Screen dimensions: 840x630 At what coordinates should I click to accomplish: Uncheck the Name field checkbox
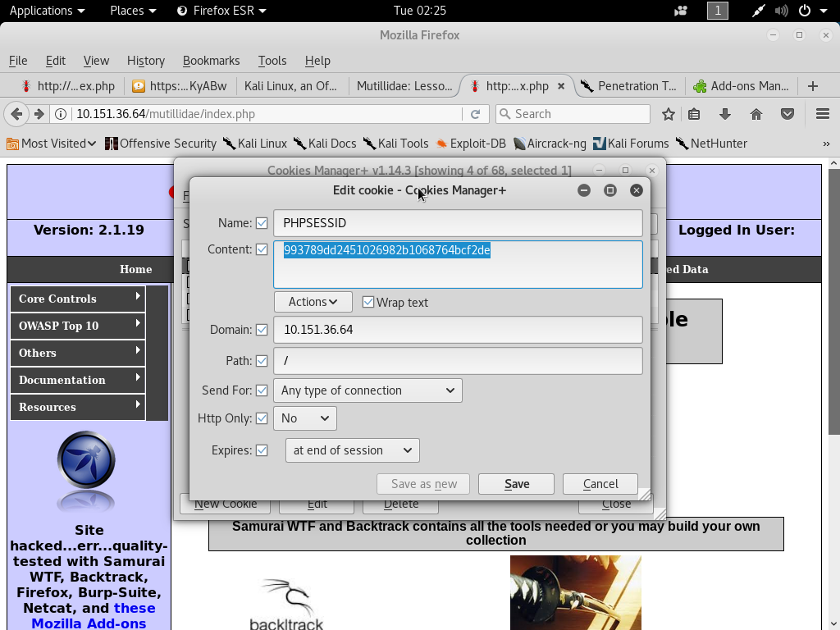262,223
